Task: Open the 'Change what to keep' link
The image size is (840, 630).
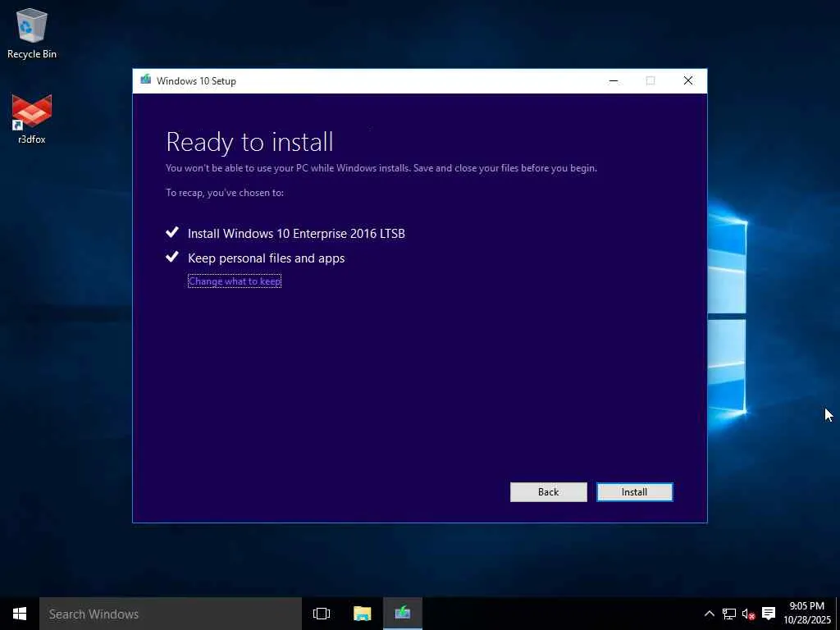Action: click(x=235, y=281)
